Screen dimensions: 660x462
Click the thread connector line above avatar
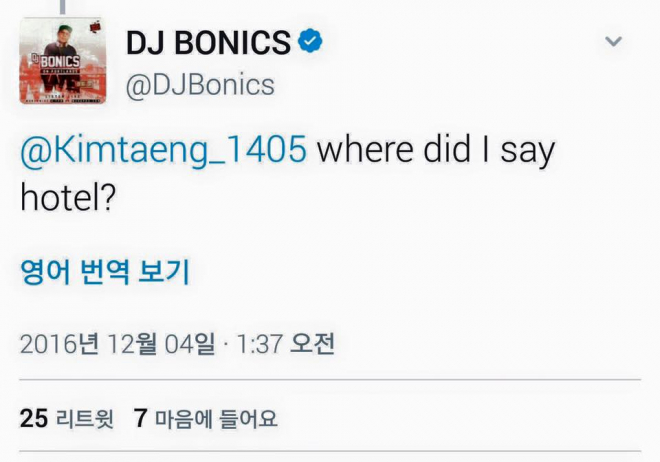pyautogui.click(x=63, y=5)
